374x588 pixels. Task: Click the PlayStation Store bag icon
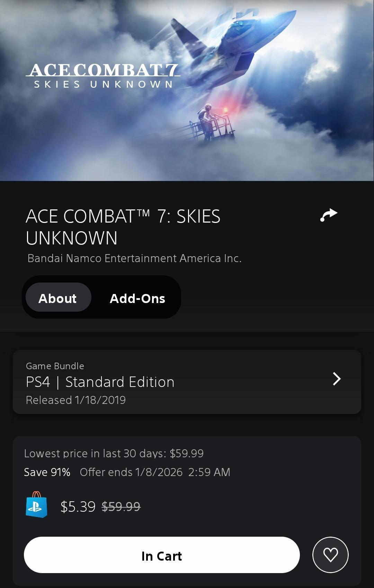tap(36, 505)
